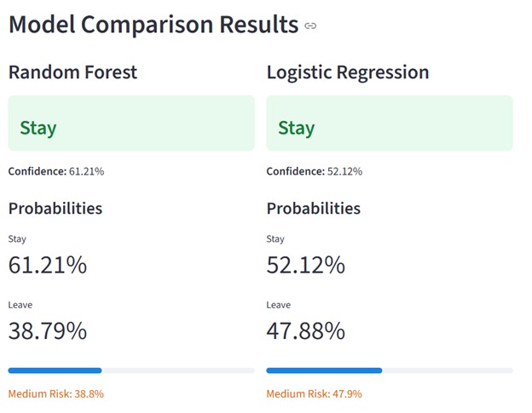Screen dimensions: 532x413
Task: Click the large 61.21% Stay metric value
Action: (x=48, y=265)
